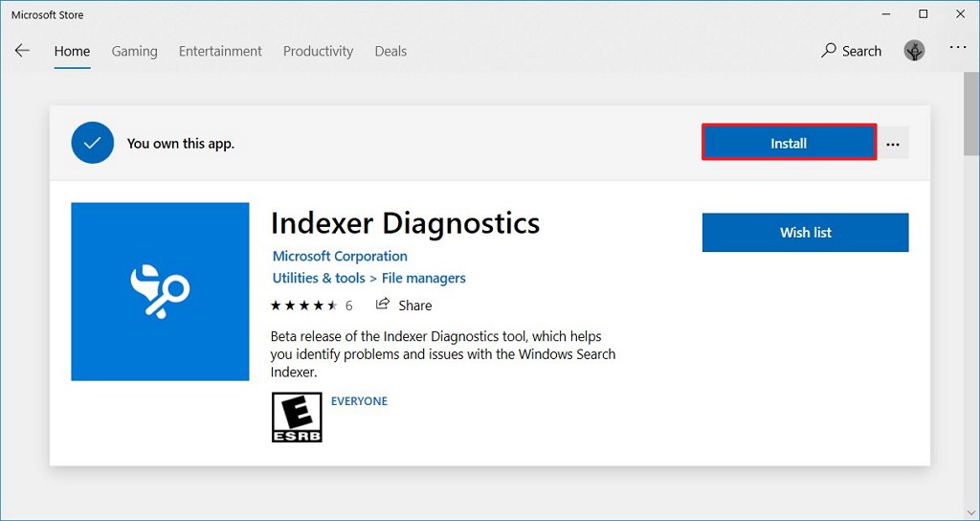
Task: Maximize the Microsoft Store window
Action: click(x=924, y=13)
